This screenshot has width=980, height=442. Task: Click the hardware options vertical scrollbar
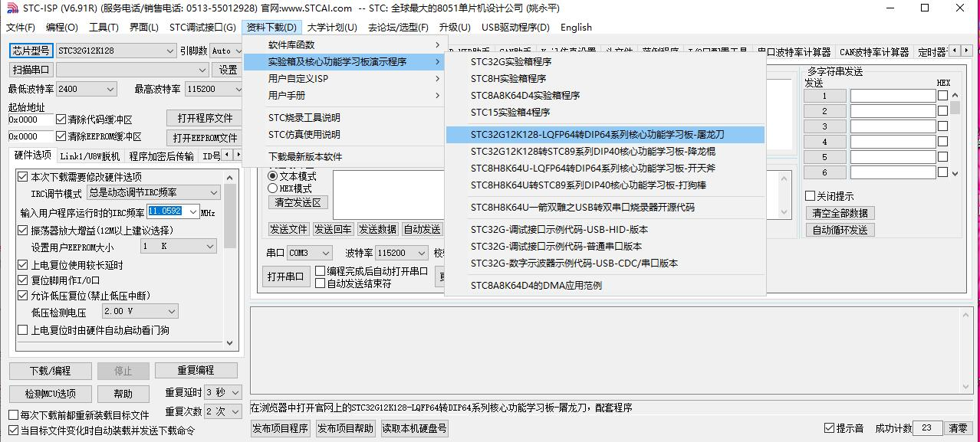point(231,259)
